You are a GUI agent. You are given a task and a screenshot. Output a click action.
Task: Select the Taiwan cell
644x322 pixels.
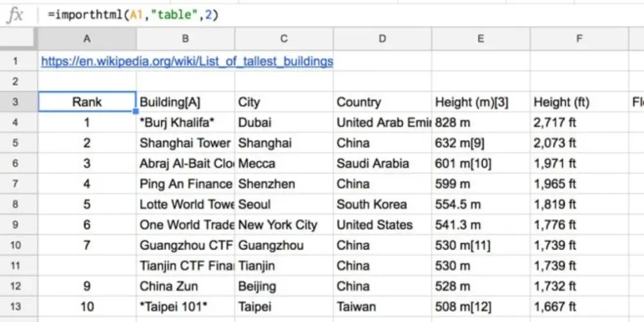382,307
